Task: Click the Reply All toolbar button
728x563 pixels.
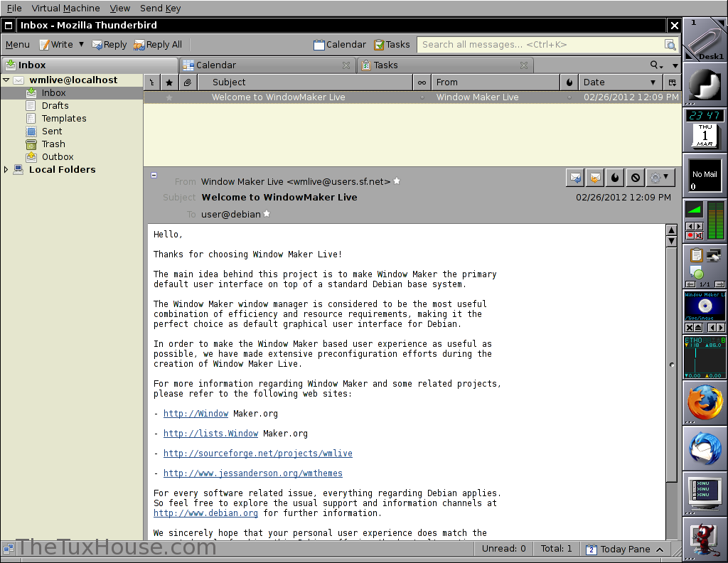Action: tap(158, 45)
